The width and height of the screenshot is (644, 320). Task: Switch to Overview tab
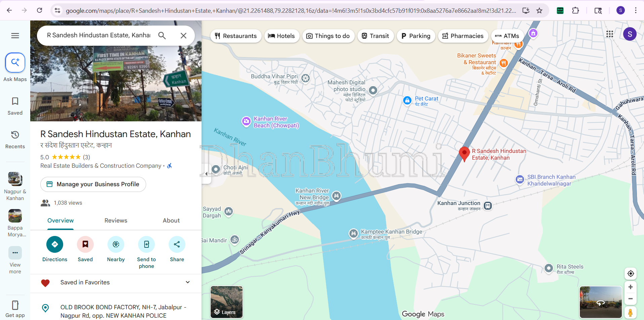(x=60, y=221)
